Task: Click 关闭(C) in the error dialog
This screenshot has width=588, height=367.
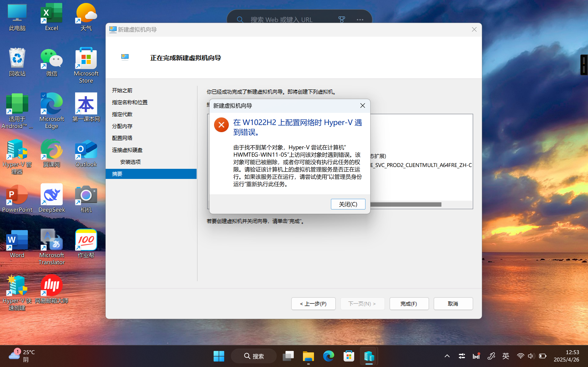Action: (348, 204)
